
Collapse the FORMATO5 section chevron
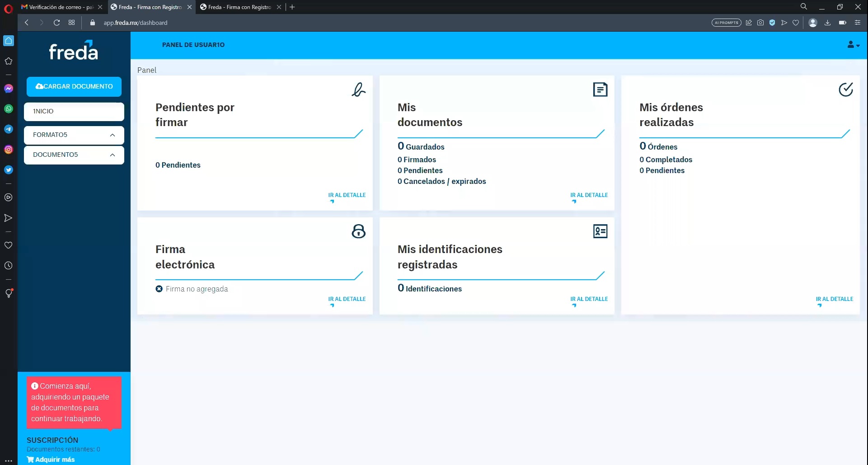point(113,135)
